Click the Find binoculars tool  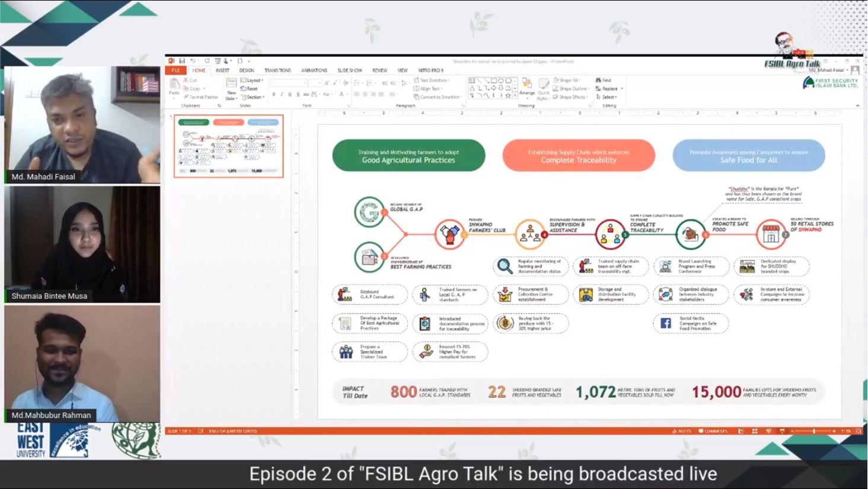click(x=604, y=80)
